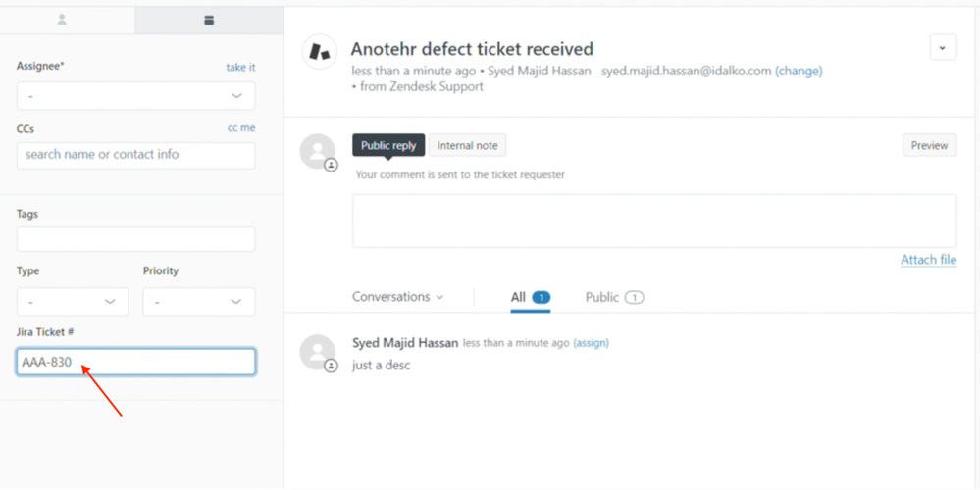Open the Priority dropdown
The image size is (980, 490).
point(198,302)
